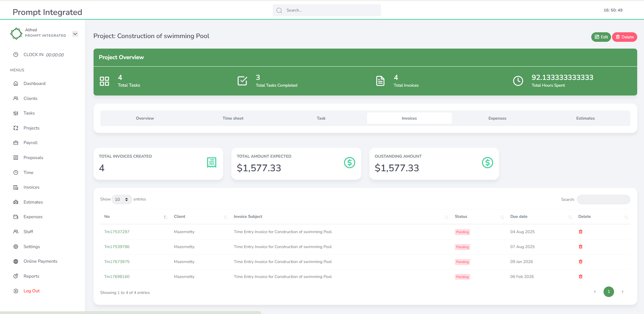Screen dimensions: 644x314
Task: Click the Dashboard home icon in sidebar
Action: point(16,84)
